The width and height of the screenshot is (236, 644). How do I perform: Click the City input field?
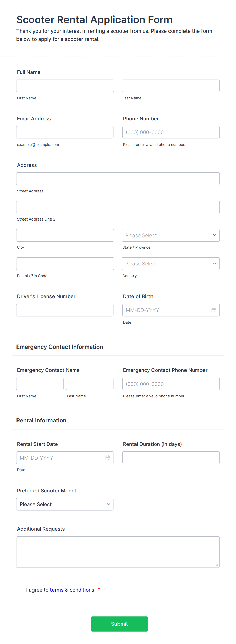pyautogui.click(x=65, y=235)
